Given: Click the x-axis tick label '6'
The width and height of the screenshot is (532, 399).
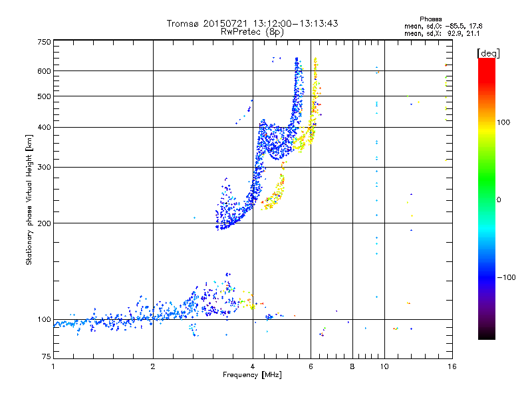Looking at the screenshot, I should (x=311, y=366).
